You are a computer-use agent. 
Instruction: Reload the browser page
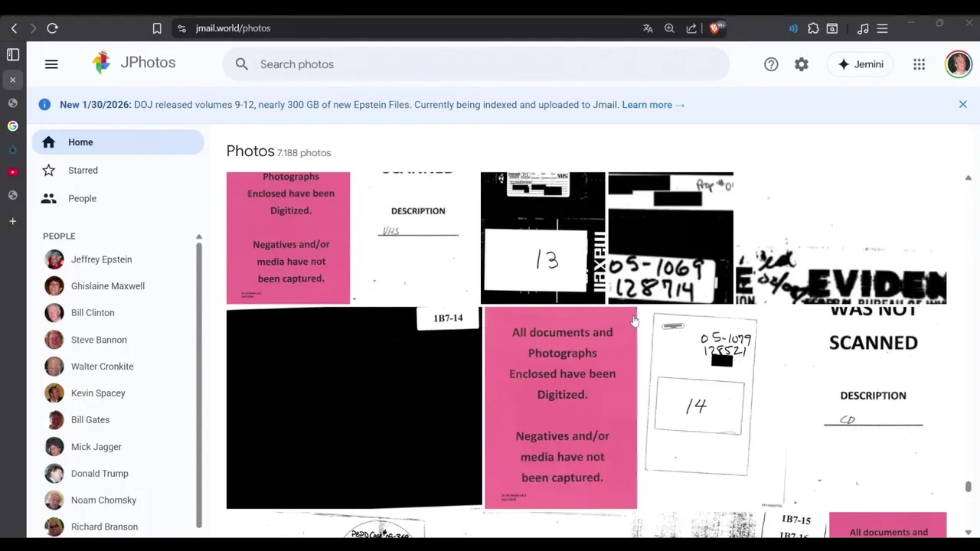click(52, 28)
